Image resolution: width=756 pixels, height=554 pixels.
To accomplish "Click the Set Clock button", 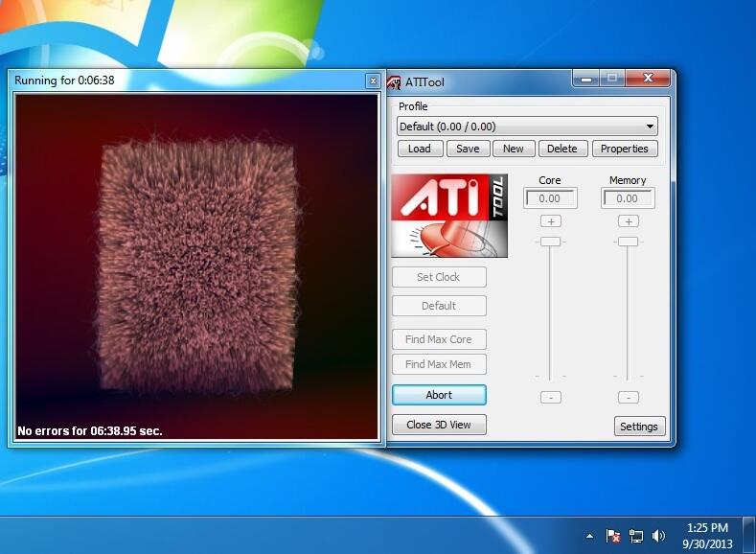I will [x=439, y=277].
